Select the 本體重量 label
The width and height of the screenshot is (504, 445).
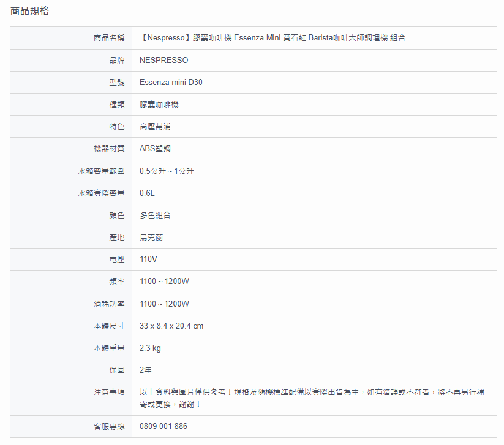[109, 348]
